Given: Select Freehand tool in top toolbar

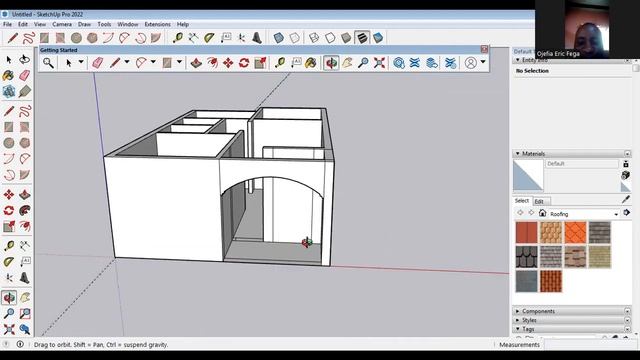Looking at the screenshot, I should point(29,38).
